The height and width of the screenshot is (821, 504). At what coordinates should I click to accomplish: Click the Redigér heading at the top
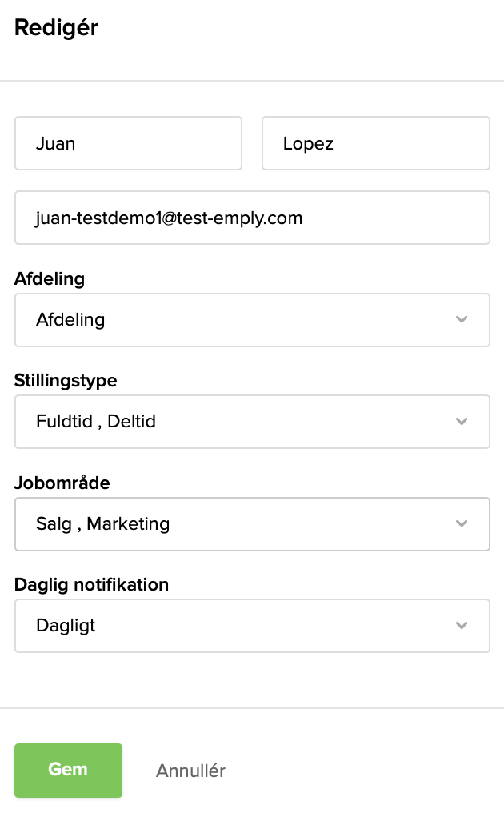tap(56, 28)
